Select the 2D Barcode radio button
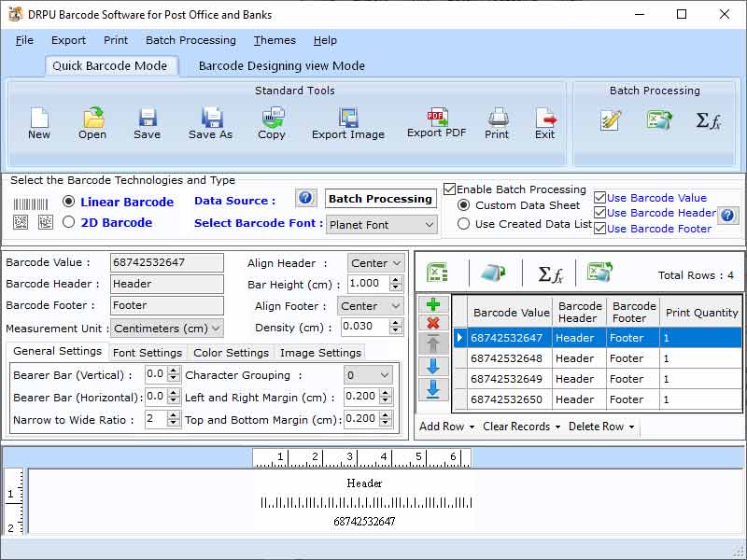747x560 pixels. point(70,222)
